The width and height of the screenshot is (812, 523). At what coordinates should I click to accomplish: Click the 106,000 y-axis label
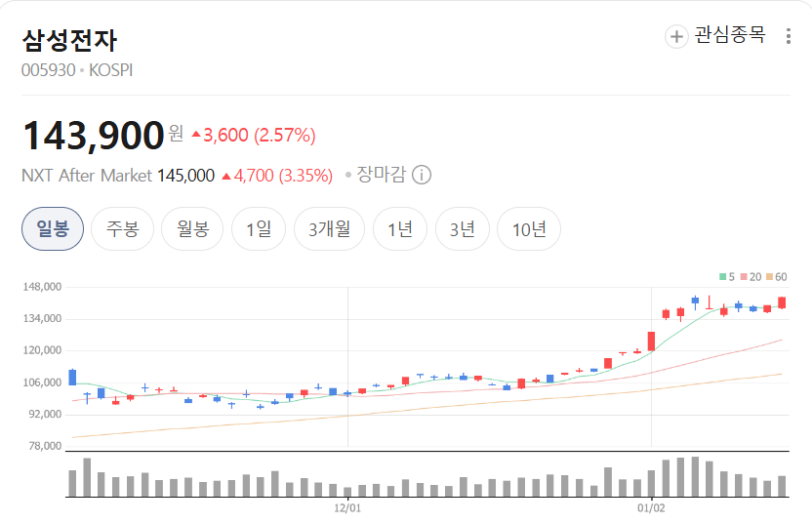click(42, 382)
